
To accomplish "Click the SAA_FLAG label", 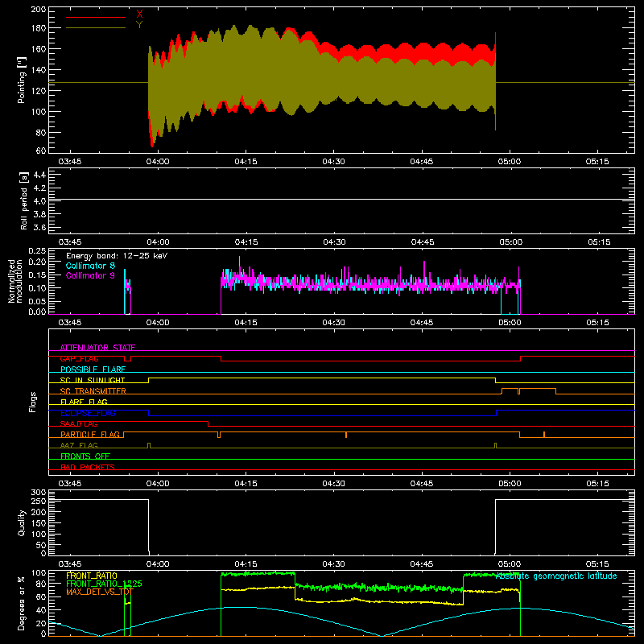I will [79, 423].
